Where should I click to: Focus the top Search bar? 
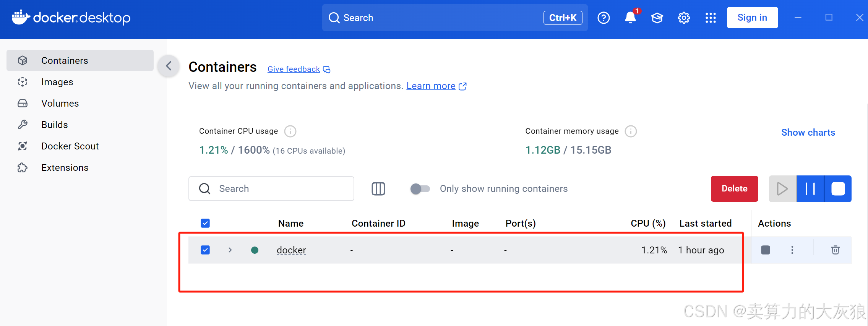455,18
